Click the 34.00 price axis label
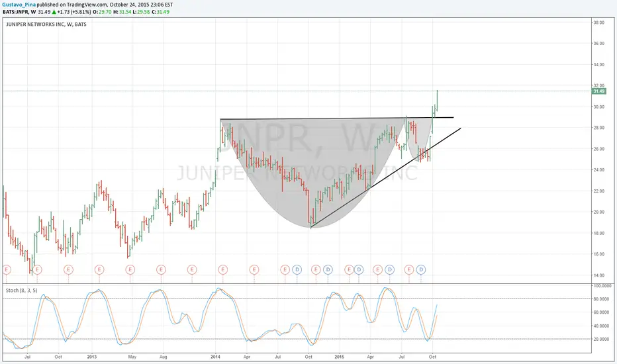This screenshot has height=364, width=617. coord(599,65)
